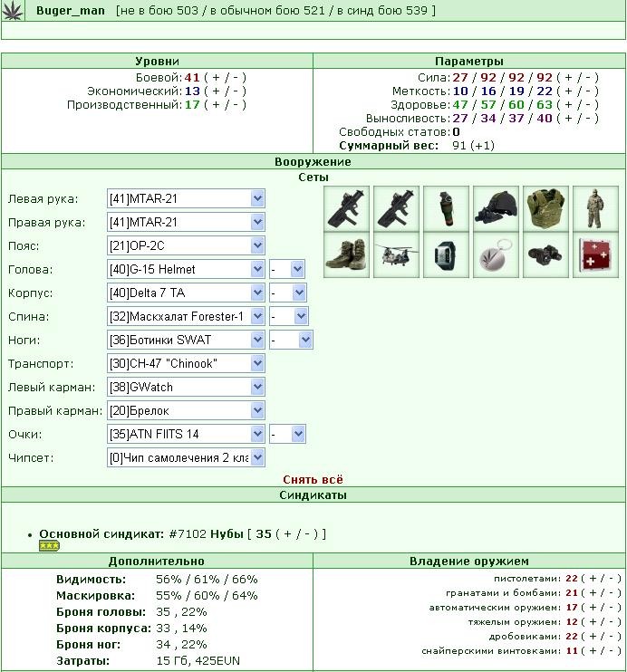Open the Корпус Delta 7 TA dropdown
The width and height of the screenshot is (627, 672).
coord(186,293)
